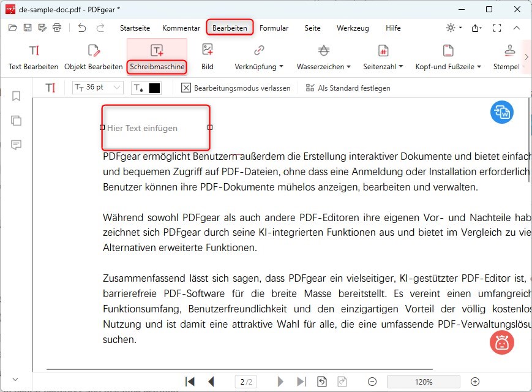
Task: Save the document with the floppy disk icon
Action: coord(28,28)
